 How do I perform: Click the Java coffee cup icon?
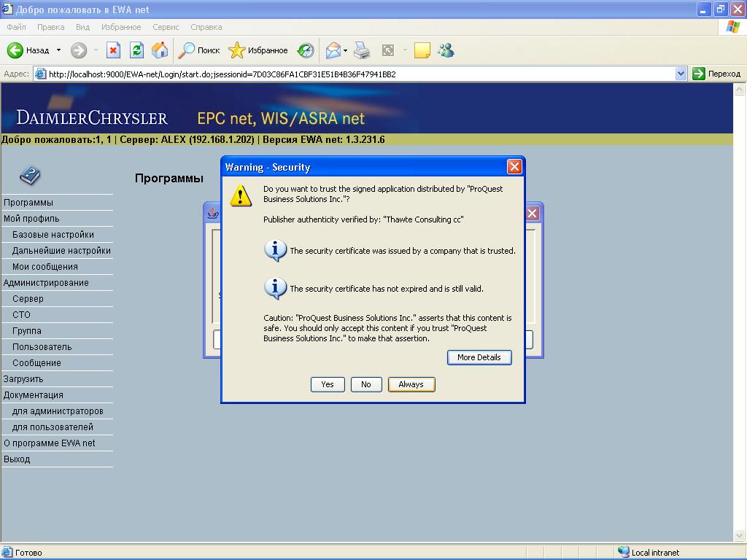click(x=213, y=213)
